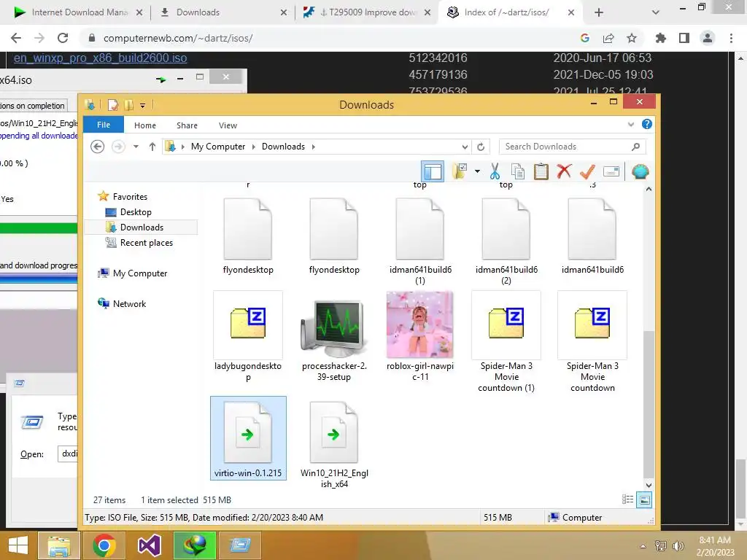
Task: Click the volume speaker tray icon
Action: pyautogui.click(x=678, y=545)
